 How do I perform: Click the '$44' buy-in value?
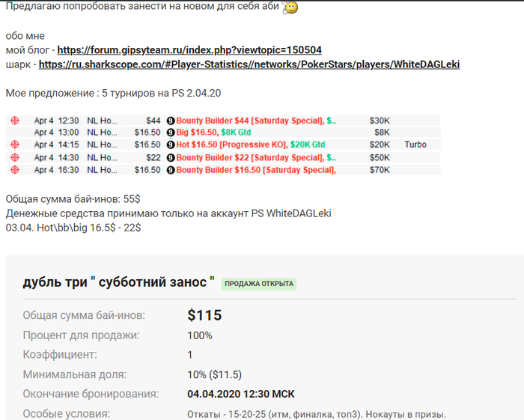153,121
